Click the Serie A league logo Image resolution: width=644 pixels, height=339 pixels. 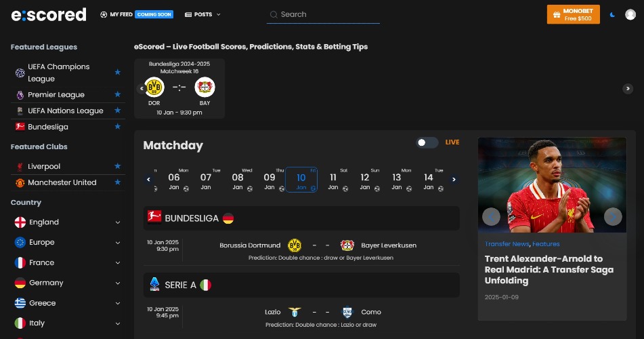tap(154, 284)
